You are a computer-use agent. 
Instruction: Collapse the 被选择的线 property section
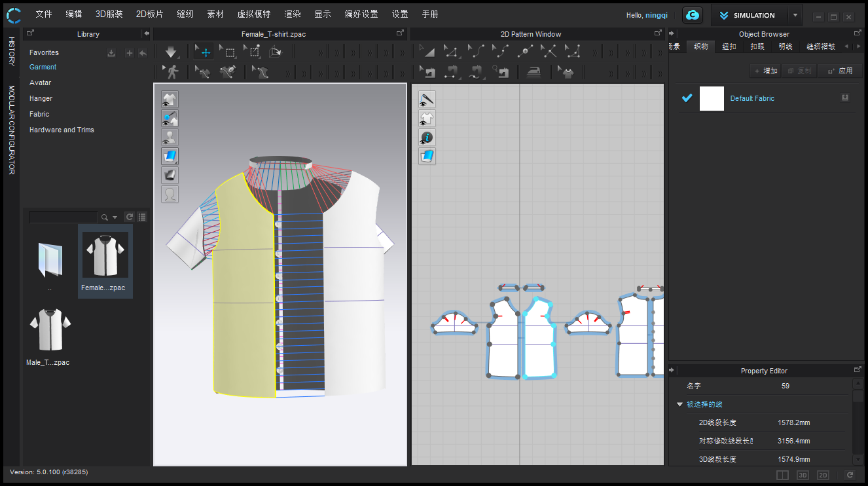[x=679, y=404]
